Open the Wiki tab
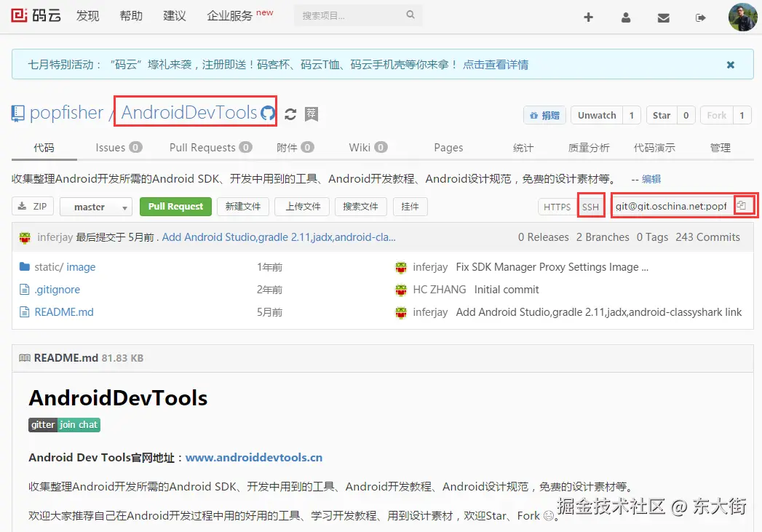Image resolution: width=762 pixels, height=532 pixels. (368, 147)
